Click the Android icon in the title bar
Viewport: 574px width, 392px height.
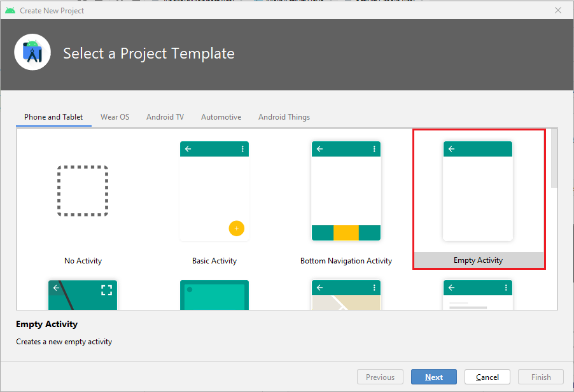point(9,10)
